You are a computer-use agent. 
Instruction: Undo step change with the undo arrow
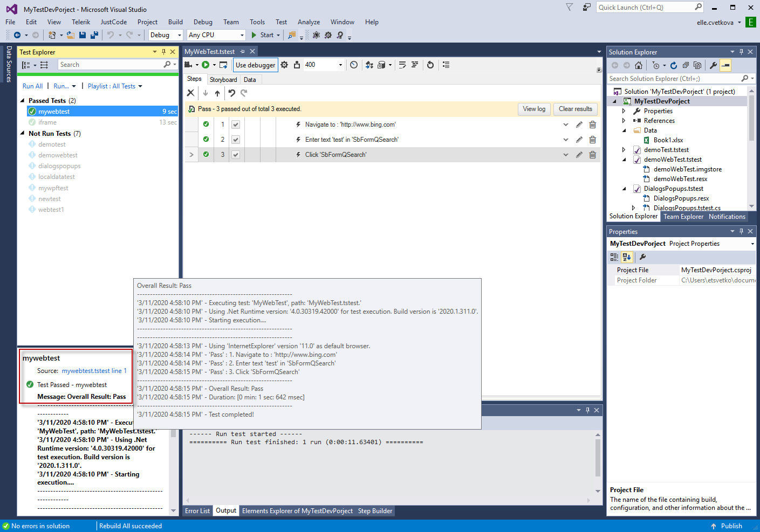click(x=231, y=93)
